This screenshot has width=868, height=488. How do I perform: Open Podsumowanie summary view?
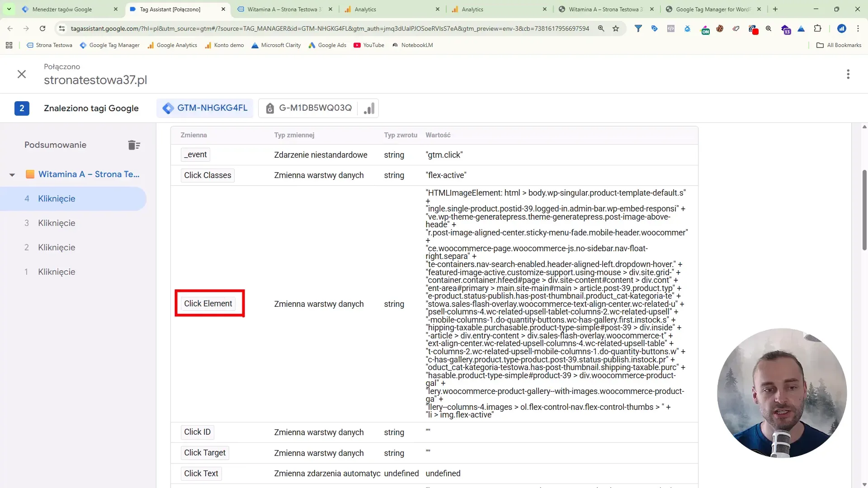click(55, 145)
